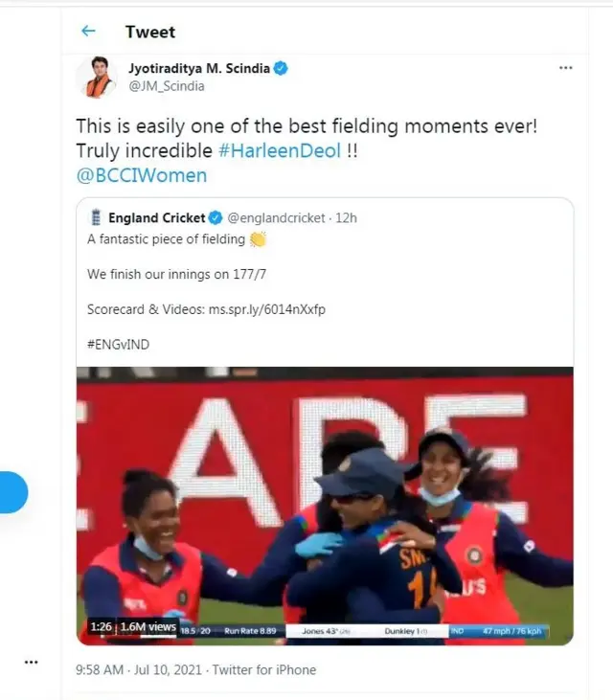Click the Jyotiraditya M. Scindia display name
Image resolution: width=613 pixels, height=700 pixels.
[199, 69]
